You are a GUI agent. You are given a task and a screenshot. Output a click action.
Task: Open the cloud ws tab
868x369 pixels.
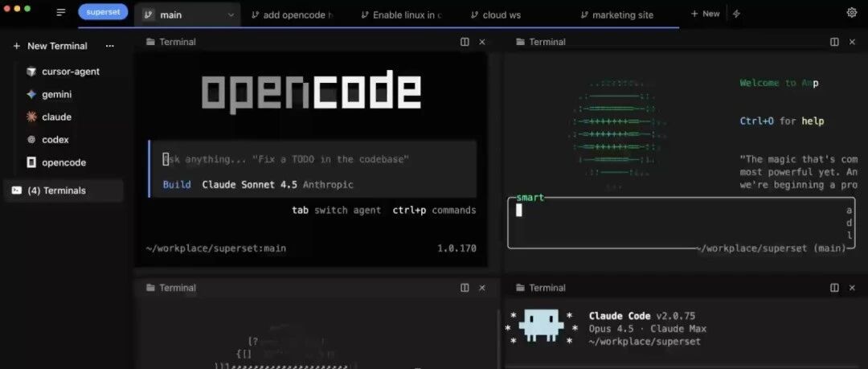click(495, 15)
